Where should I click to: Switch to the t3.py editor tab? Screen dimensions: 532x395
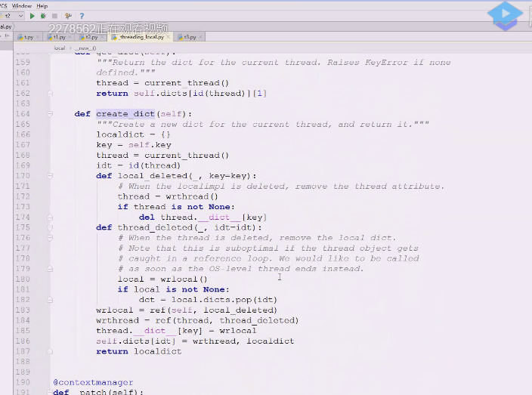[x=190, y=37]
